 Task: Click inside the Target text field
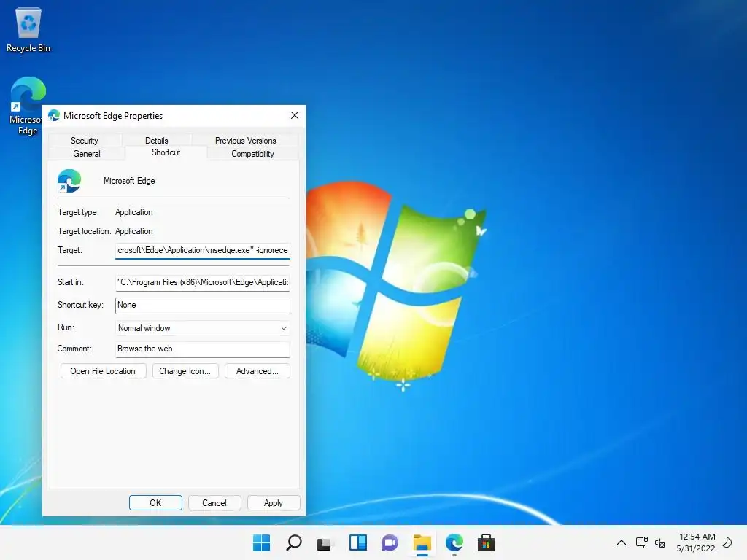pyautogui.click(x=203, y=251)
